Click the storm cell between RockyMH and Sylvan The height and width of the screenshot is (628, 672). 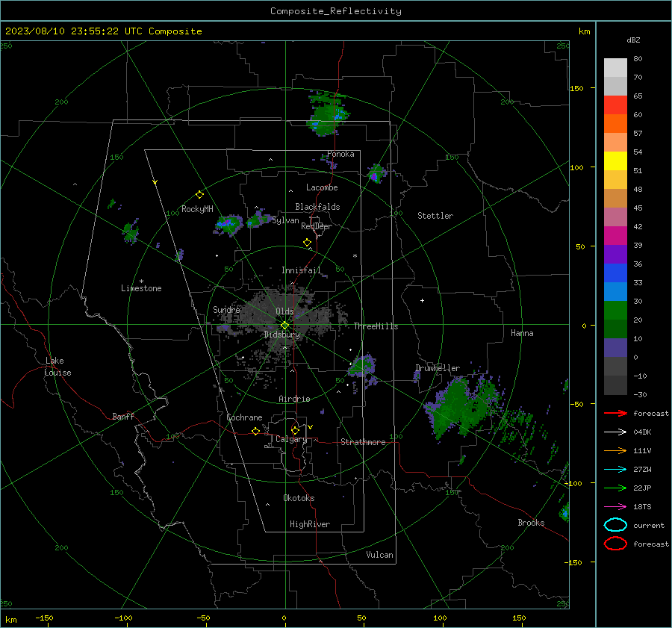coord(228,225)
